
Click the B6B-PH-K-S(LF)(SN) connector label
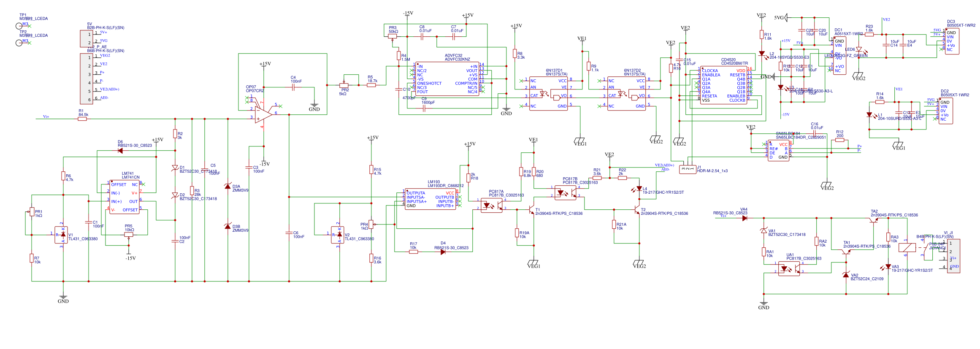(x=106, y=51)
